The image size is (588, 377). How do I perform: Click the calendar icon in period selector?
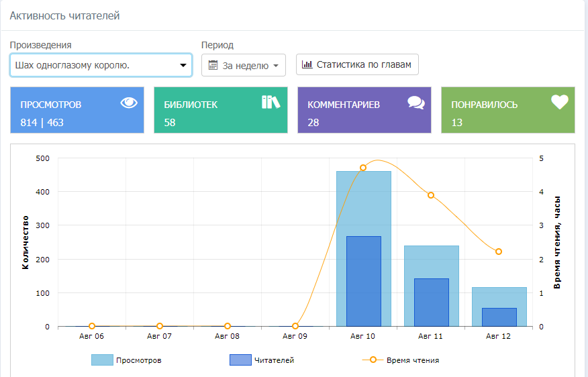pos(213,65)
